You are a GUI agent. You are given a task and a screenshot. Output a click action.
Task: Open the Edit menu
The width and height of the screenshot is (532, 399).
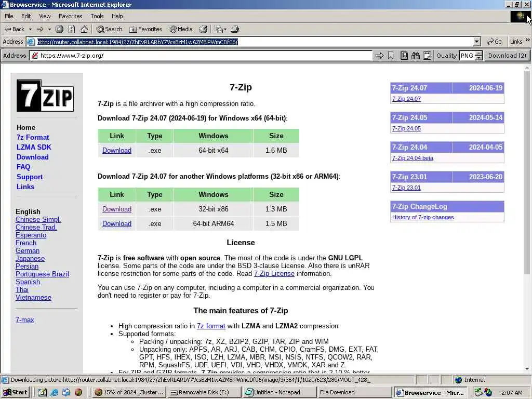pyautogui.click(x=26, y=16)
